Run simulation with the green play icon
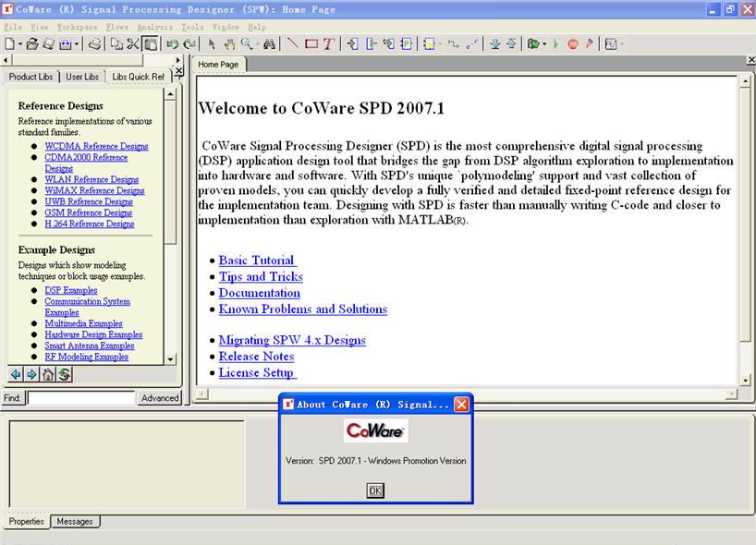Image resolution: width=756 pixels, height=545 pixels. [x=556, y=44]
